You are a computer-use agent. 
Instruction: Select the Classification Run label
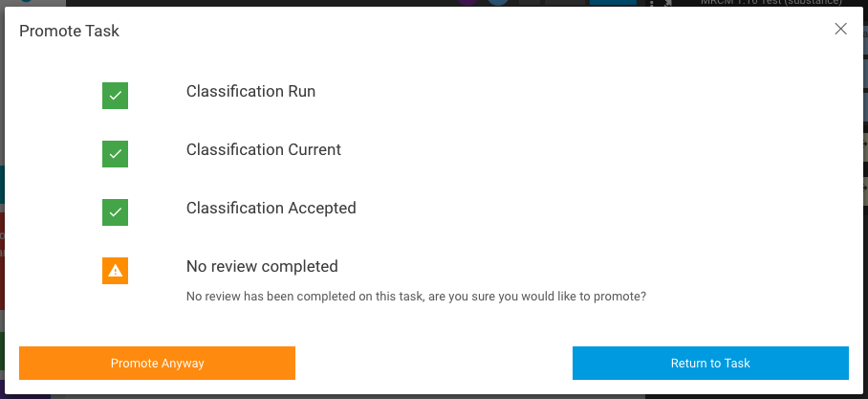[250, 91]
